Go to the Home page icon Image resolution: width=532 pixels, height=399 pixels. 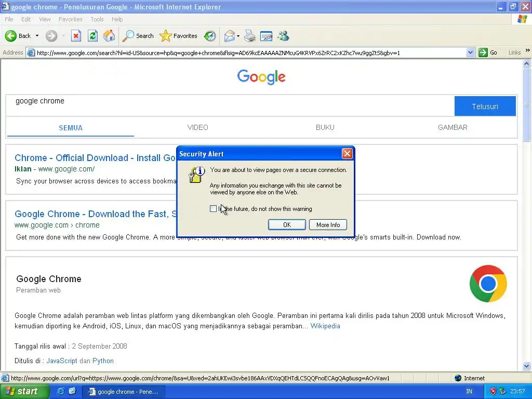tap(109, 36)
